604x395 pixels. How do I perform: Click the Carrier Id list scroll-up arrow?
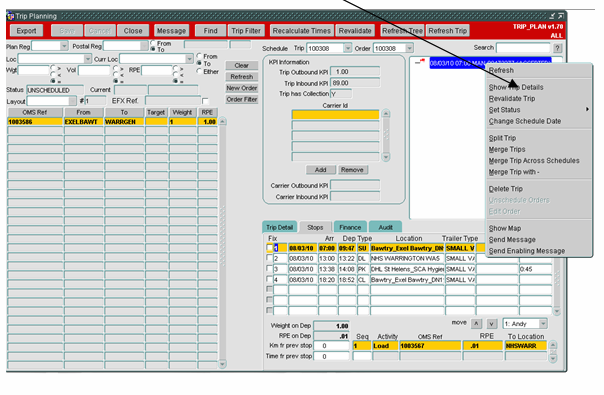(386, 114)
